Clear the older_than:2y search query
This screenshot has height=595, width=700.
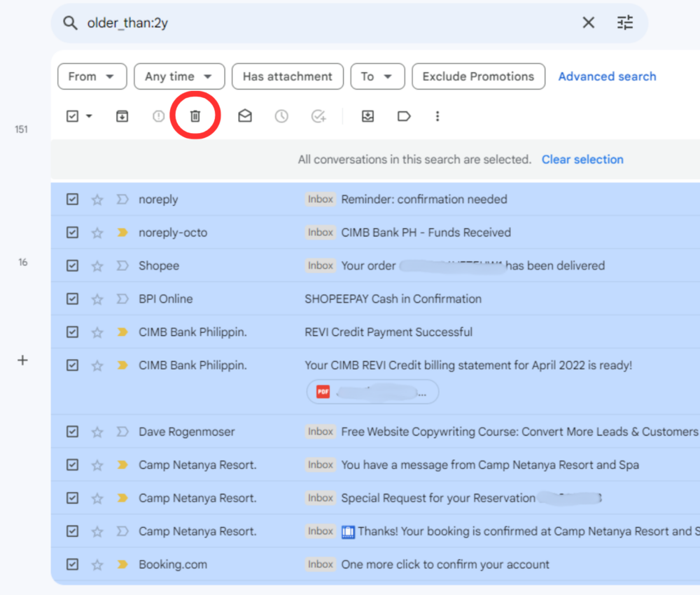click(589, 22)
